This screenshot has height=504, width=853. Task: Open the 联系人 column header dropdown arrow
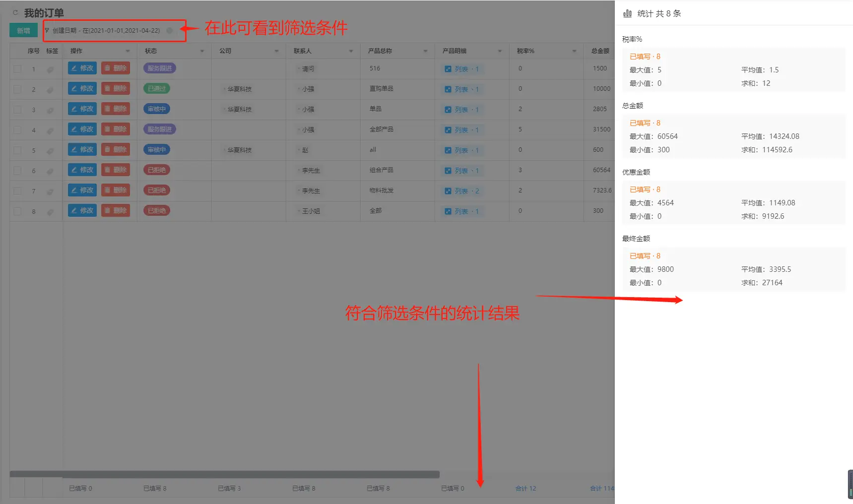point(351,51)
